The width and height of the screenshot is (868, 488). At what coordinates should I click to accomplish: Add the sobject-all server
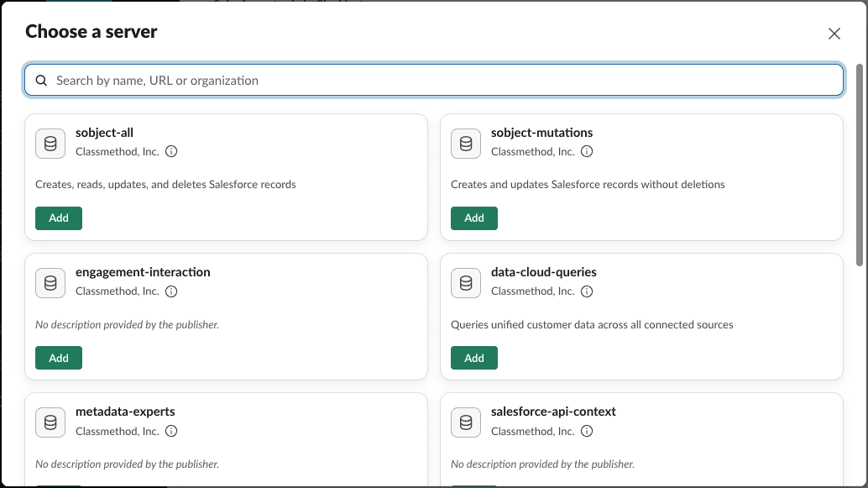coord(59,218)
